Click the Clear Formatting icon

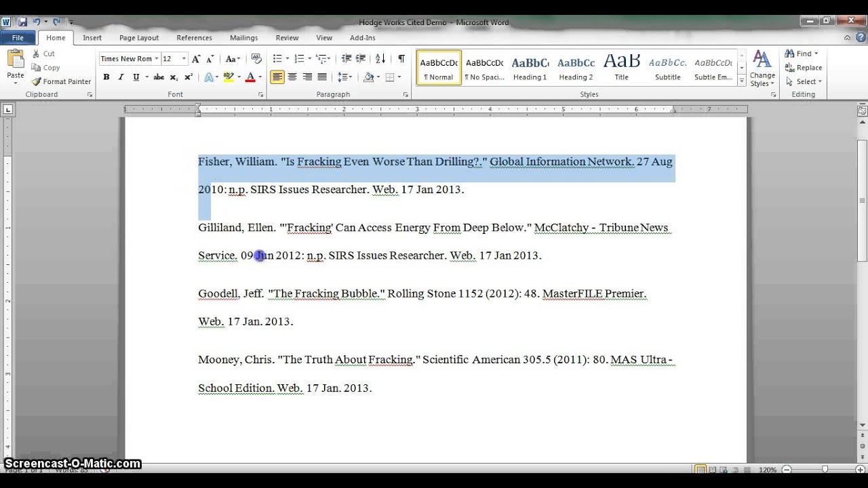click(x=256, y=59)
